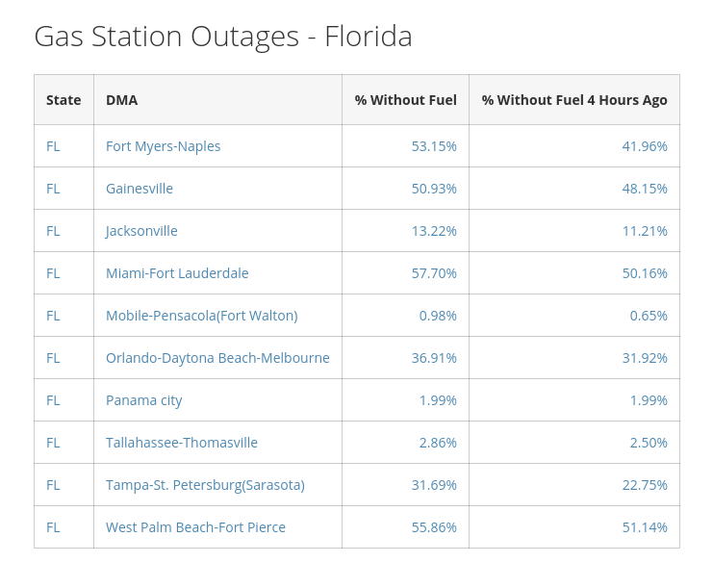Click the Gas Station Outages - Florida heading

pyautogui.click(x=223, y=37)
